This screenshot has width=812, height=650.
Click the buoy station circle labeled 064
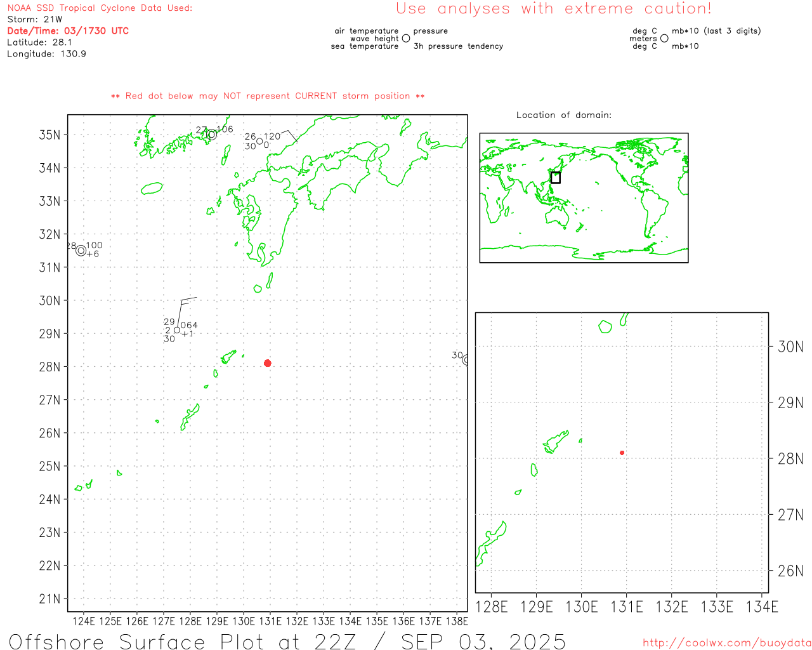(x=177, y=329)
